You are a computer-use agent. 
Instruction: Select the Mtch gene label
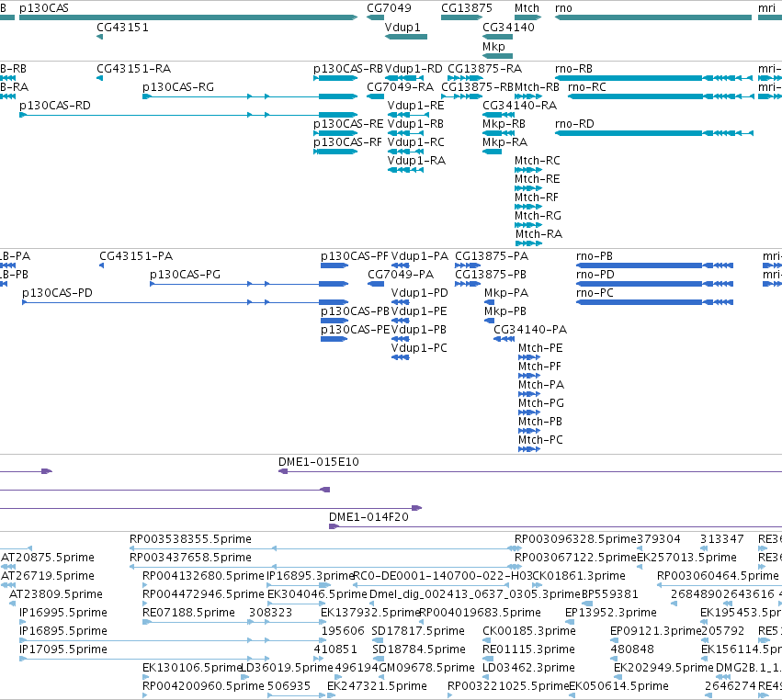coord(527,8)
